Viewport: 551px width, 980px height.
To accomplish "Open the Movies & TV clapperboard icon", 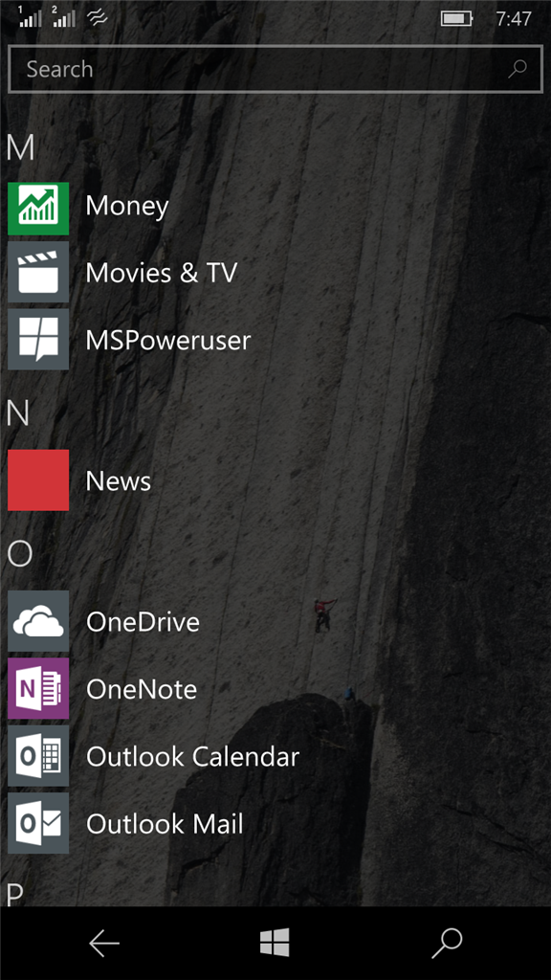I will [x=38, y=272].
